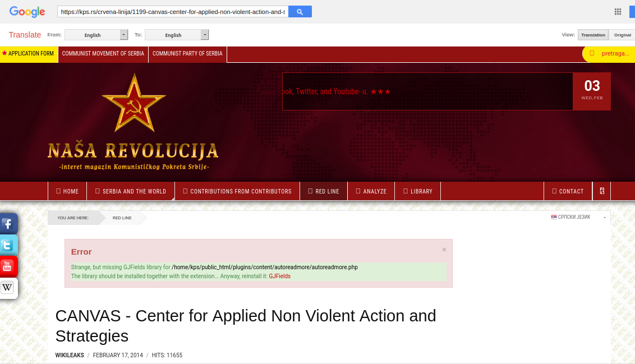Open Communist Movement of Serbia tab
This screenshot has height=364, width=635.
103,54
